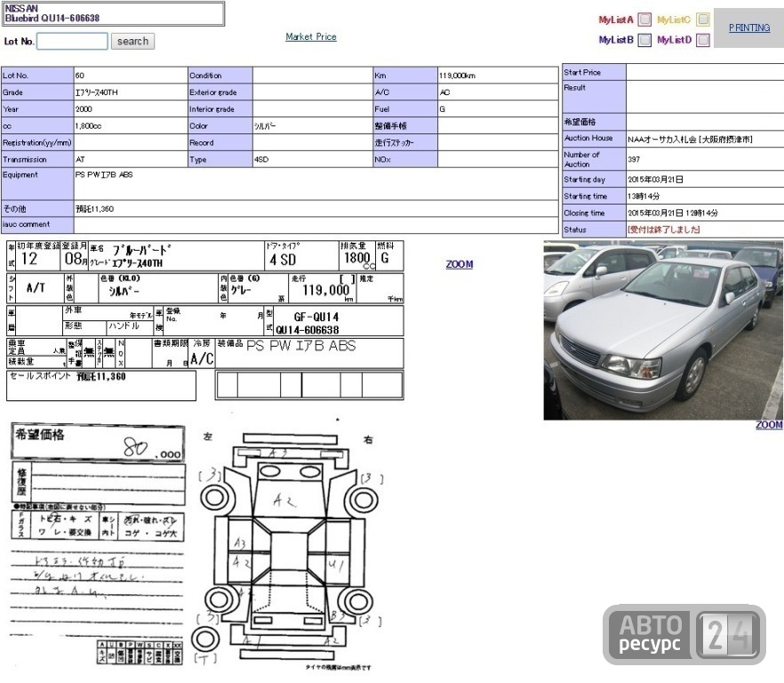Click the Auction House value NAAオーサカ入札会
This screenshot has width=784, height=683.
pyautogui.click(x=690, y=140)
